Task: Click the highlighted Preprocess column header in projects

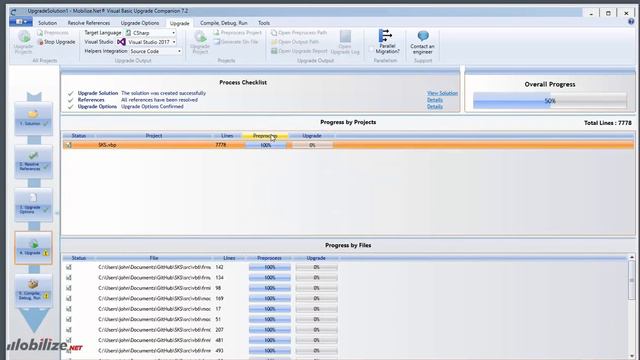Action: 265,136
